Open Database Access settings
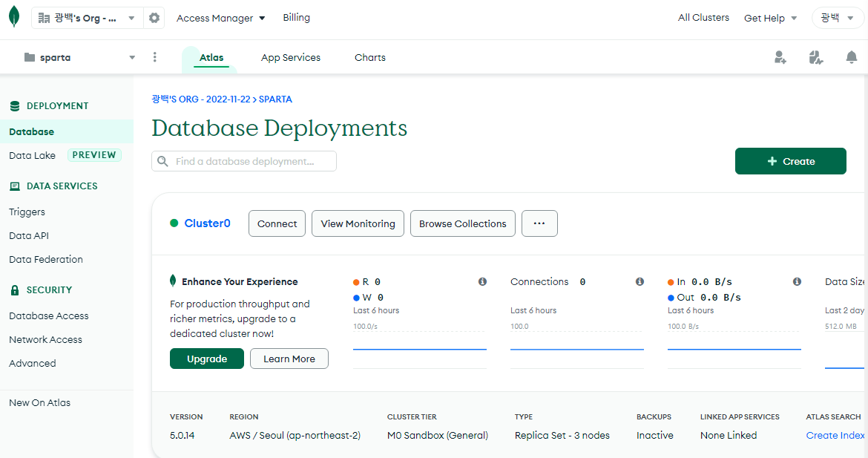This screenshot has width=868, height=458. (x=49, y=315)
